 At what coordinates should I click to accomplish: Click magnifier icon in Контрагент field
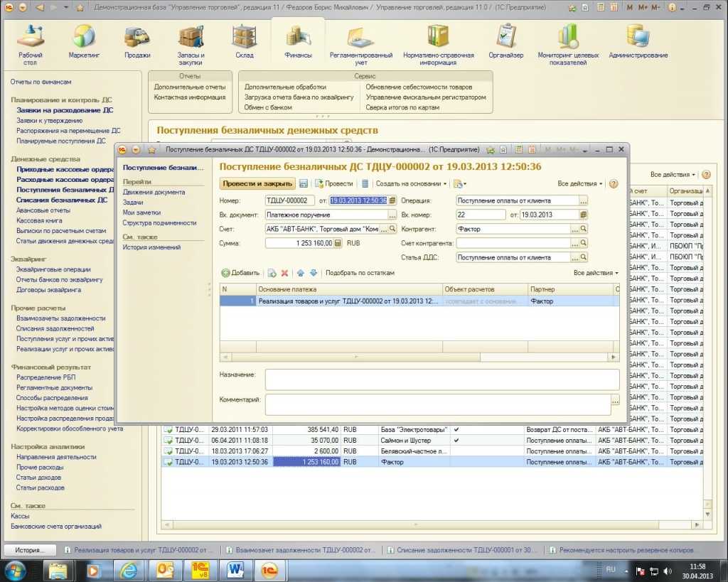tap(583, 229)
